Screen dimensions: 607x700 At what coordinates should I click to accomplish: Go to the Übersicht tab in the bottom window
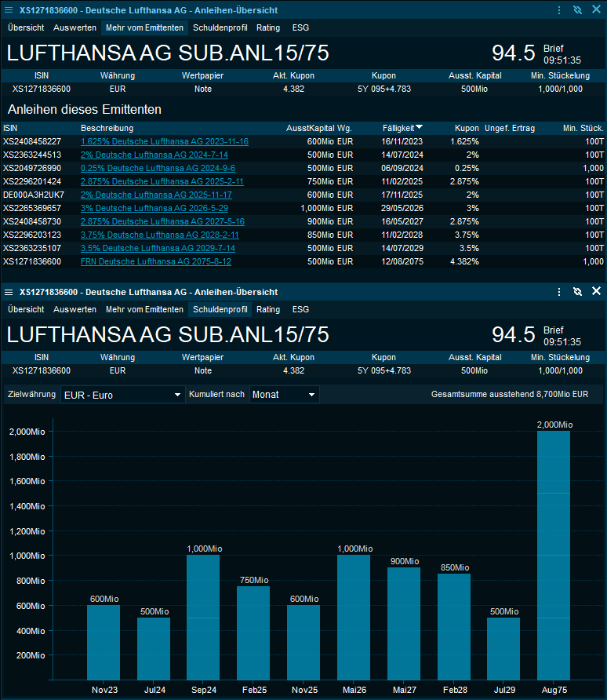pos(26,310)
